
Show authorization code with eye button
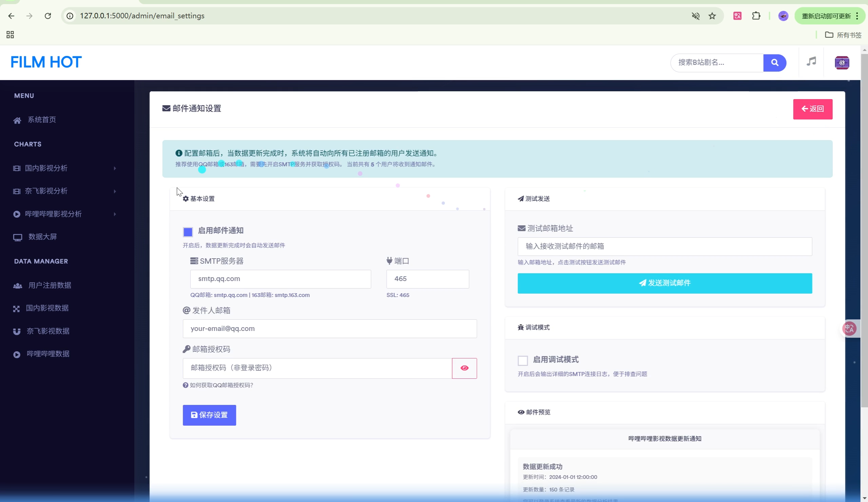pyautogui.click(x=464, y=368)
